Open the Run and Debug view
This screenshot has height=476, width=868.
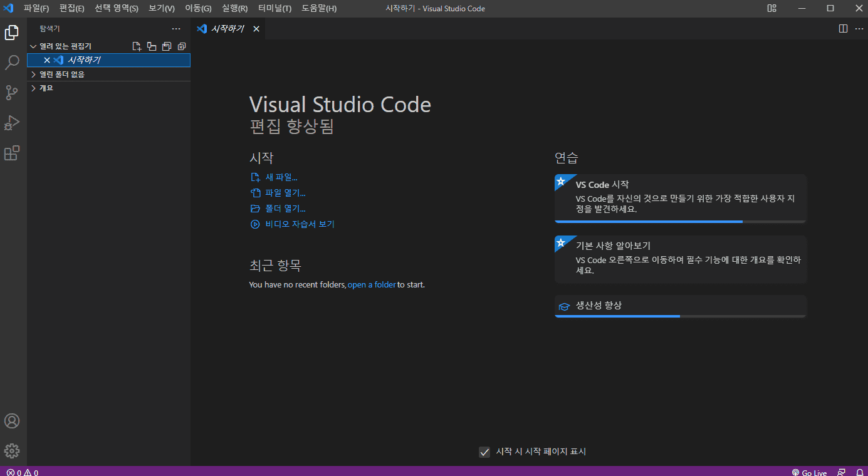(x=11, y=123)
